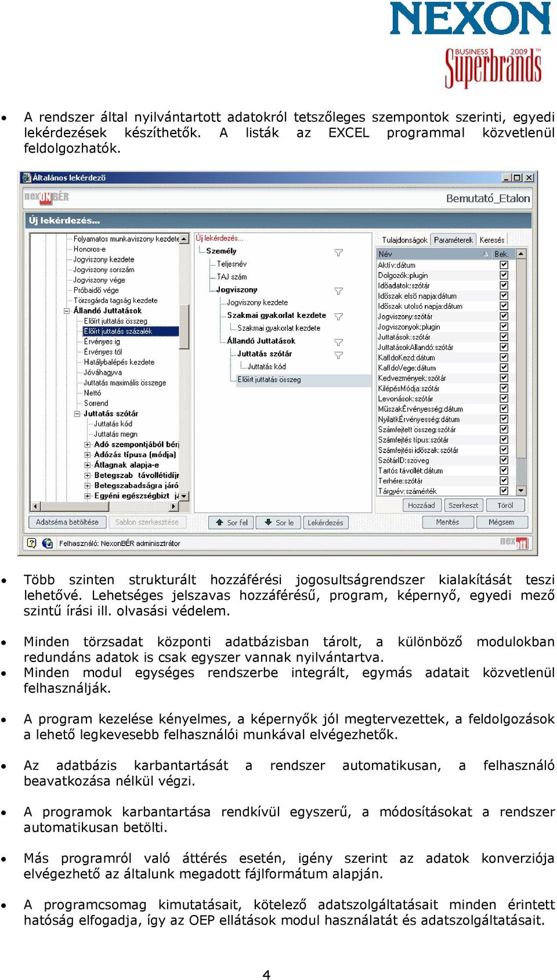Expand the Átlagnak alapja-e node
This screenshot has height=980, width=557.
[88, 465]
